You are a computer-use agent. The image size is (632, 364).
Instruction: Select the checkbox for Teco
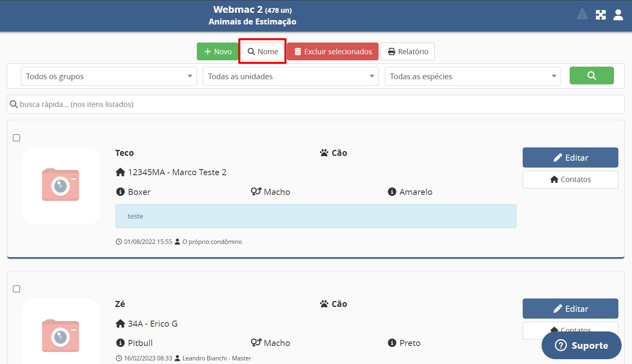click(16, 138)
